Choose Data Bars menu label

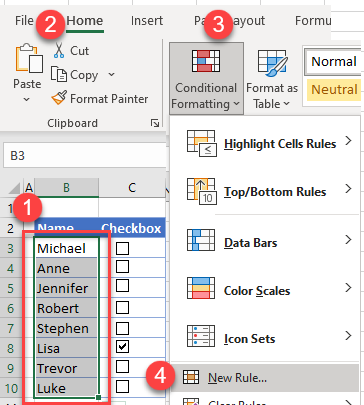point(251,243)
